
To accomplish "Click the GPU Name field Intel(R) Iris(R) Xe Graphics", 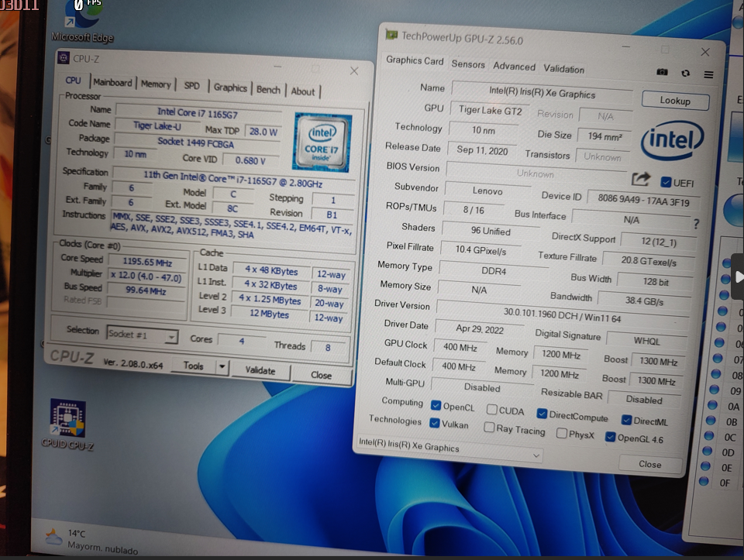I will 542,91.
